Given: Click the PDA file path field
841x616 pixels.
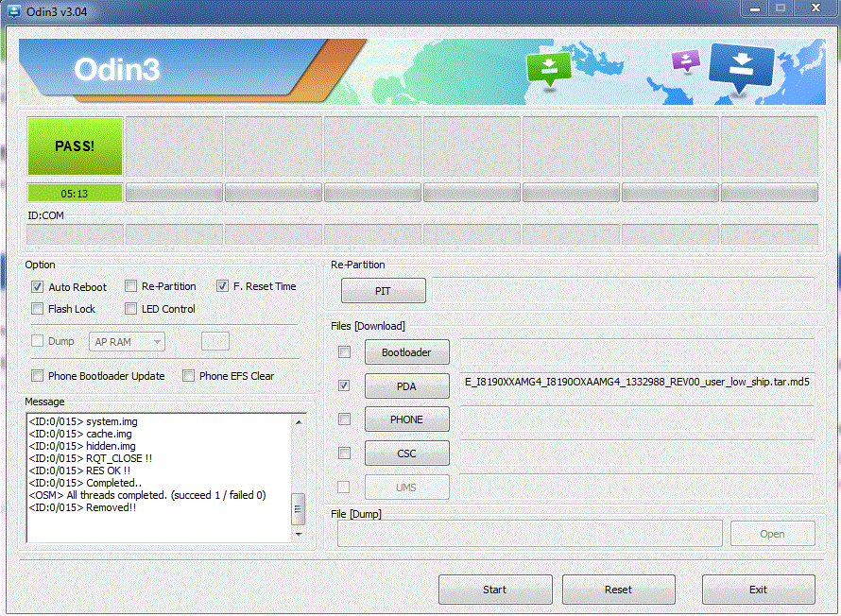Looking at the screenshot, I should (637, 385).
